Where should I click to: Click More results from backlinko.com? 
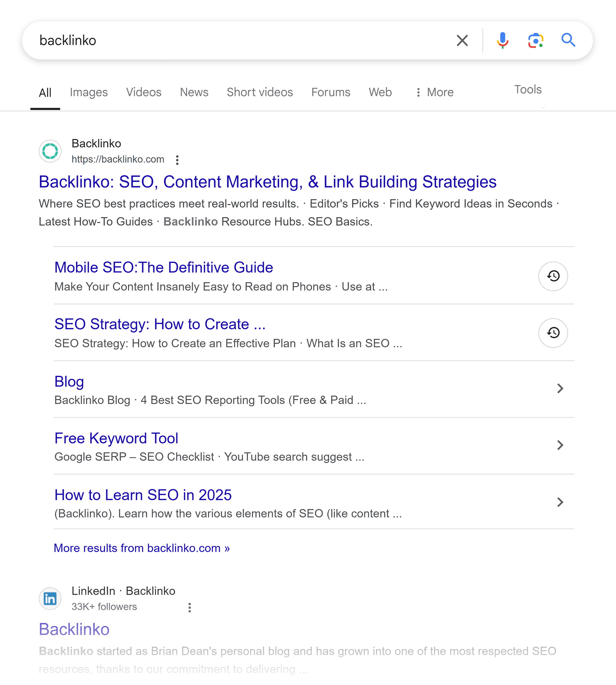coord(142,548)
